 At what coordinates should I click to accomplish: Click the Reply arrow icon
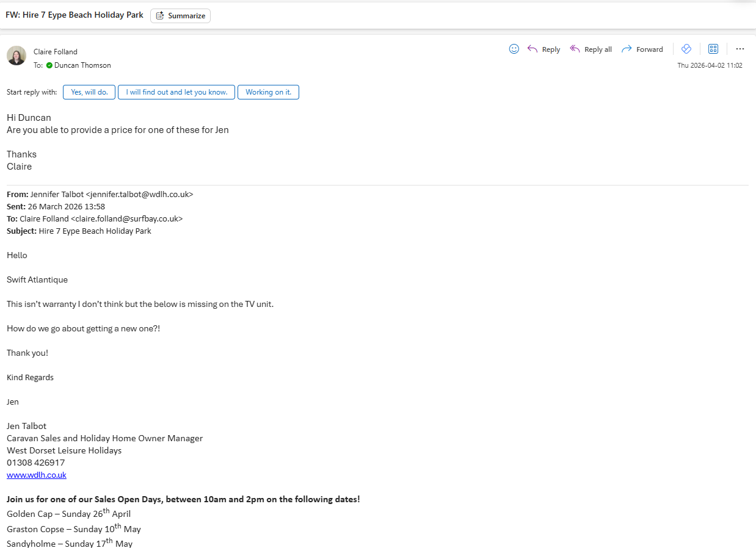pyautogui.click(x=532, y=49)
